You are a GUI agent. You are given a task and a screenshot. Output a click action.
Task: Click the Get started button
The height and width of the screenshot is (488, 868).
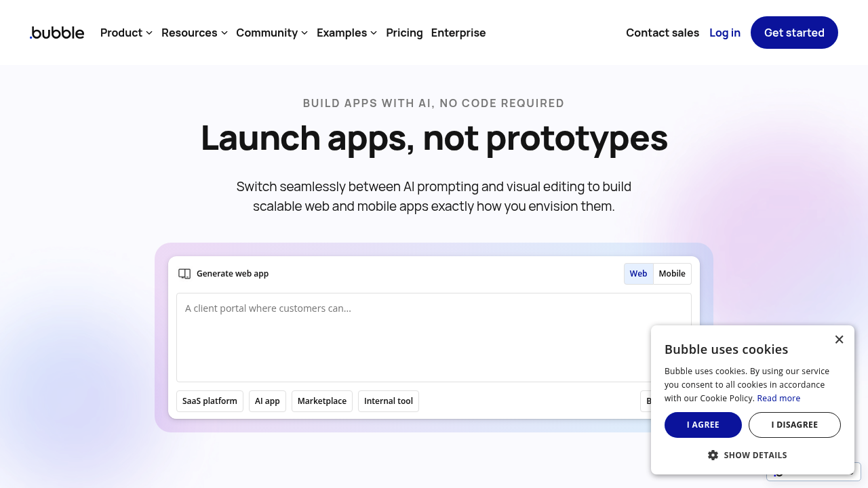pos(794,33)
